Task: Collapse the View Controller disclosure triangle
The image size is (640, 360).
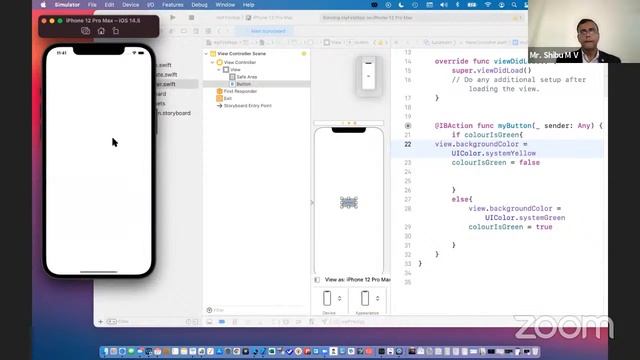Action: (x=213, y=62)
